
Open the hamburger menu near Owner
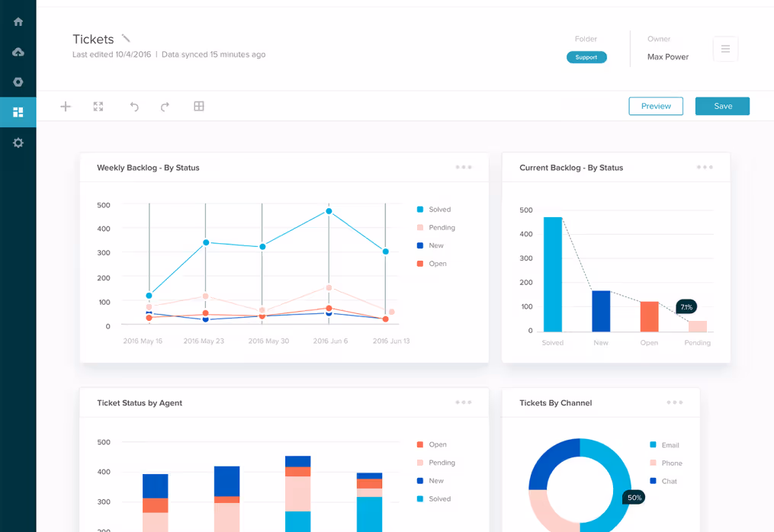(726, 48)
